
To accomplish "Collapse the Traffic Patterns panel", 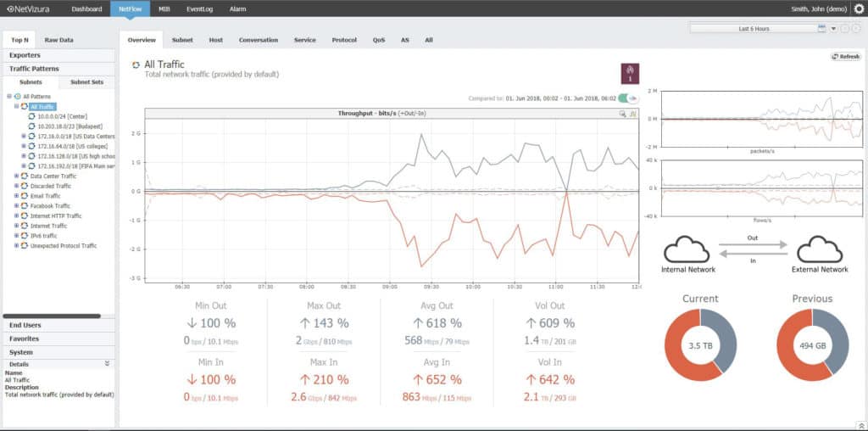I will 58,69.
